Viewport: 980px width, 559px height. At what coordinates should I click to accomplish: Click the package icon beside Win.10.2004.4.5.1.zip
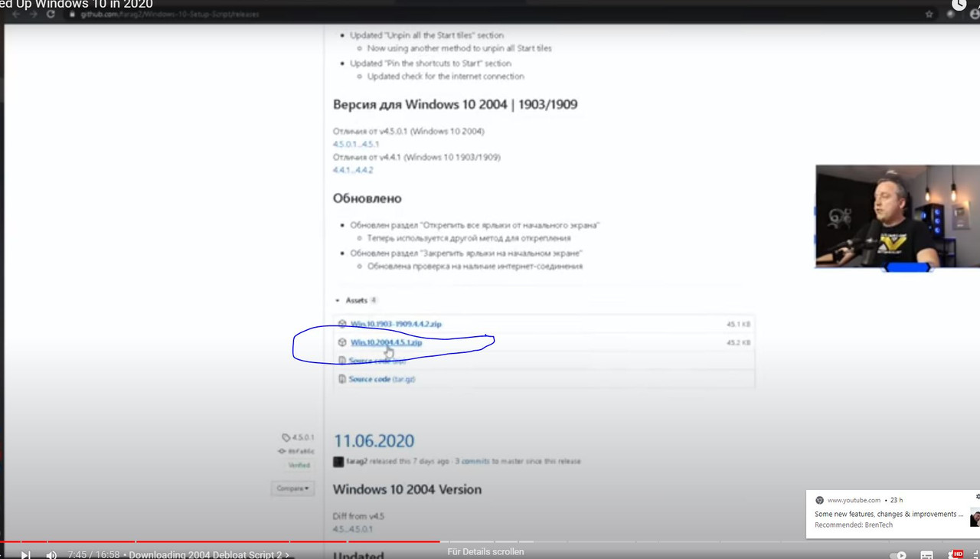click(342, 342)
